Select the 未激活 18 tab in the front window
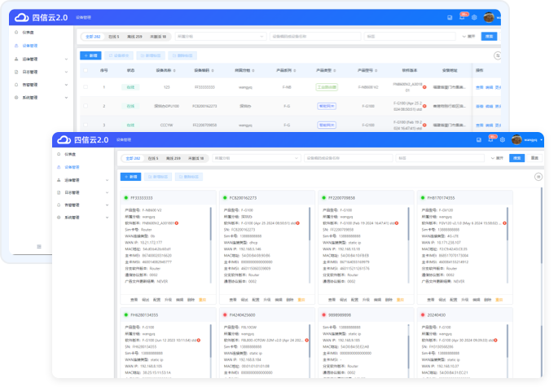The image size is (558, 392). (x=196, y=158)
